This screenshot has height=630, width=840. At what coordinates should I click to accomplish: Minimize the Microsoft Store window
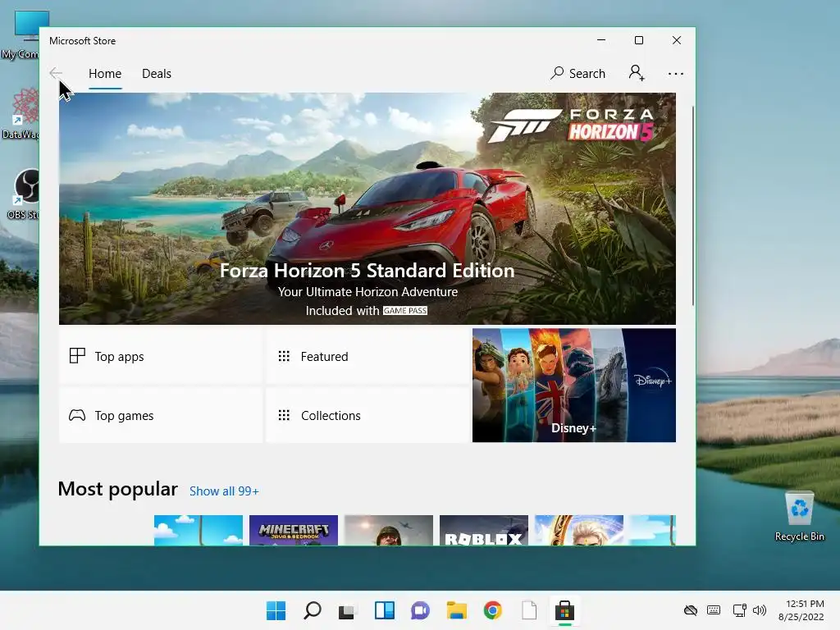601,40
